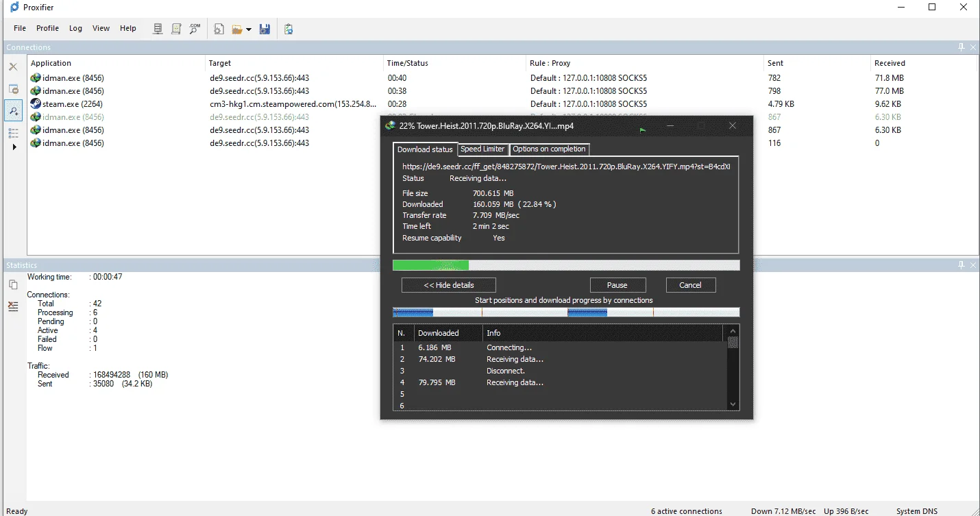This screenshot has height=516, width=980.
Task: Switch to the Speed Limiter tab
Action: tap(482, 149)
